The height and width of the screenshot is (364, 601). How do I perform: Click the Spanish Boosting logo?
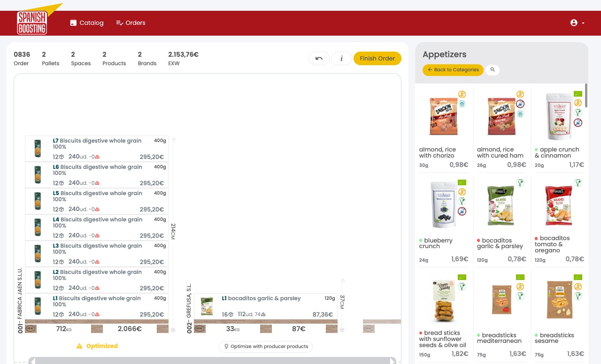(32, 22)
